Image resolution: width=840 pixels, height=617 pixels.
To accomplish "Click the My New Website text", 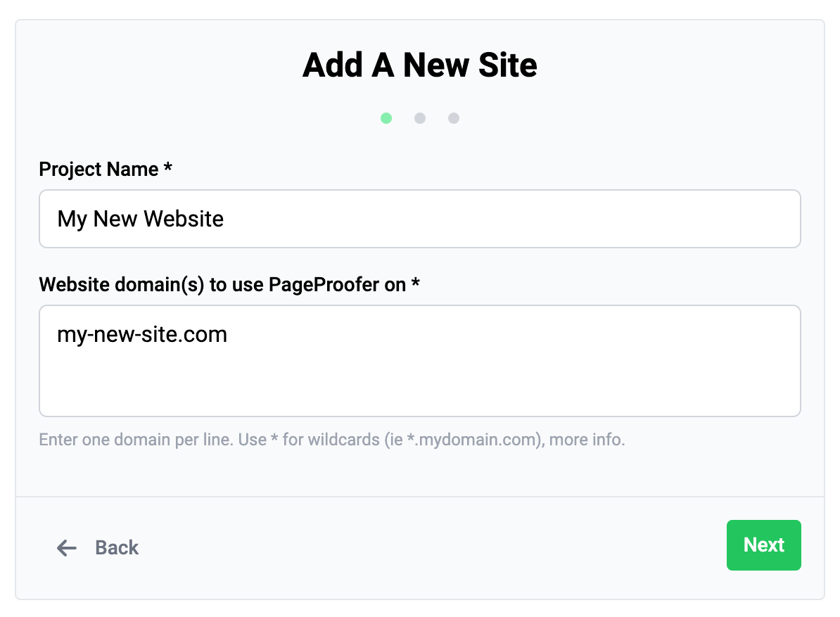I will [141, 219].
